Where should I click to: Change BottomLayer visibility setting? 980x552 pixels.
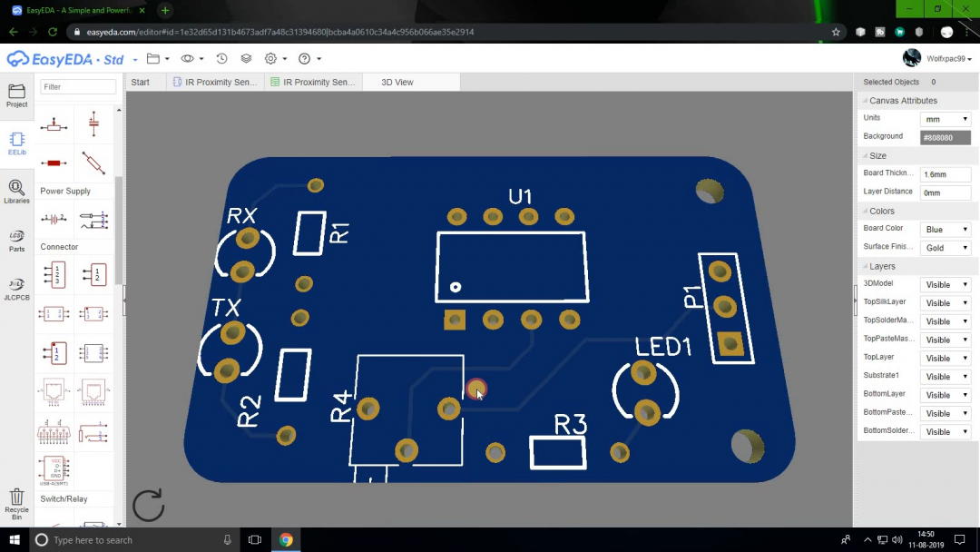[945, 394]
